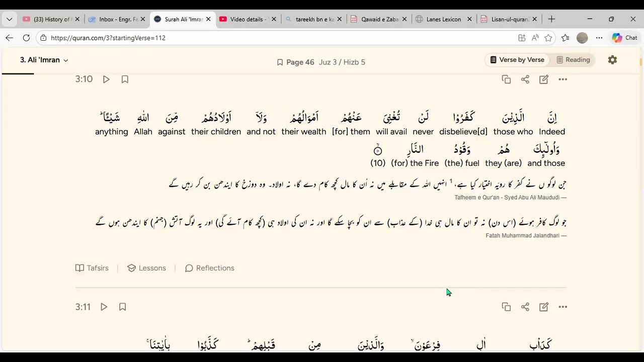Bookmark Page 46 icon

[x=280, y=62]
